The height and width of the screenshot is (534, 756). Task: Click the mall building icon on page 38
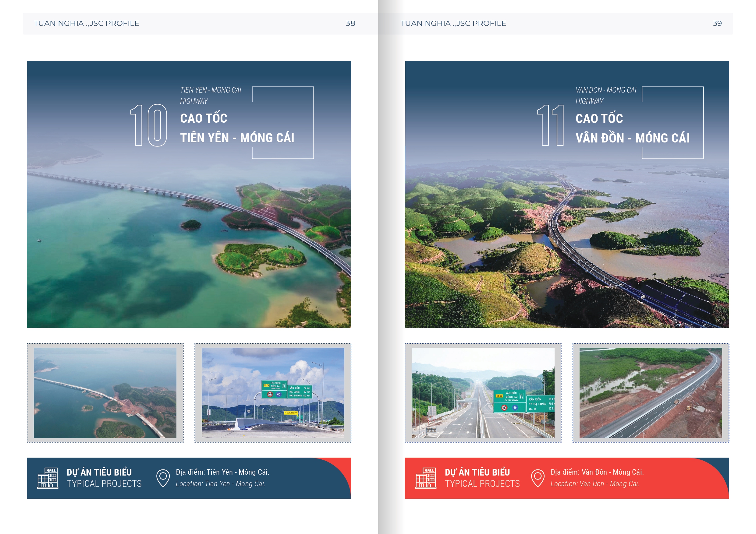point(48,478)
